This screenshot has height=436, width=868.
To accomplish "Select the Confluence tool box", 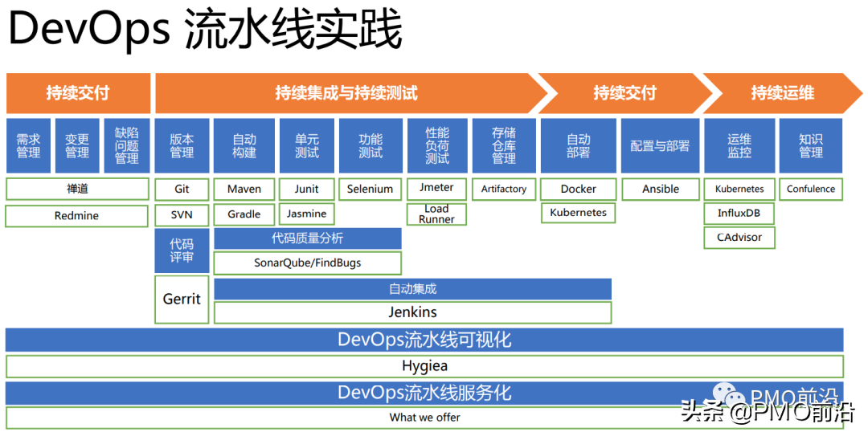I will [811, 189].
